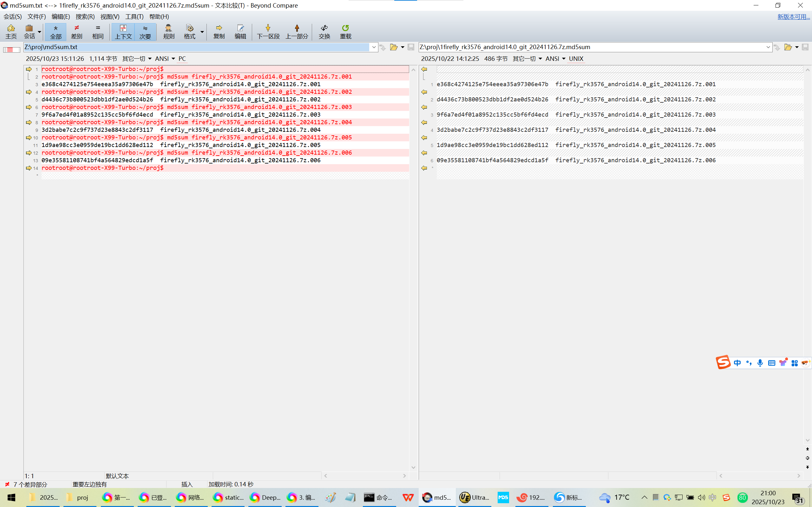
Task: Open the Search (搜索) menu
Action: click(85, 16)
